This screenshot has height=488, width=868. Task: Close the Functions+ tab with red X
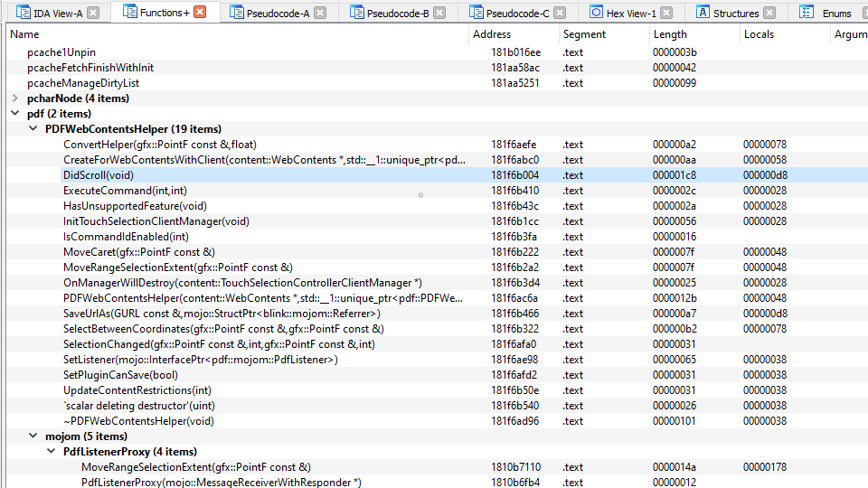pos(201,12)
